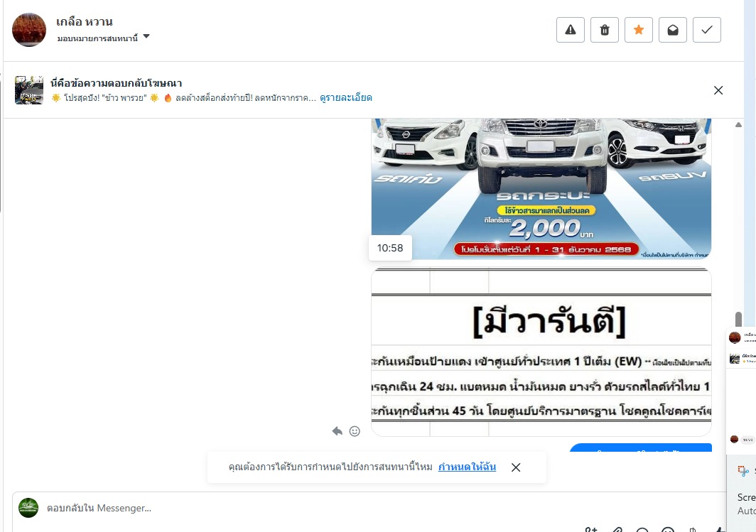The image size is (756, 532).
Task: Mark conversation unread with envelope icon
Action: (x=673, y=30)
